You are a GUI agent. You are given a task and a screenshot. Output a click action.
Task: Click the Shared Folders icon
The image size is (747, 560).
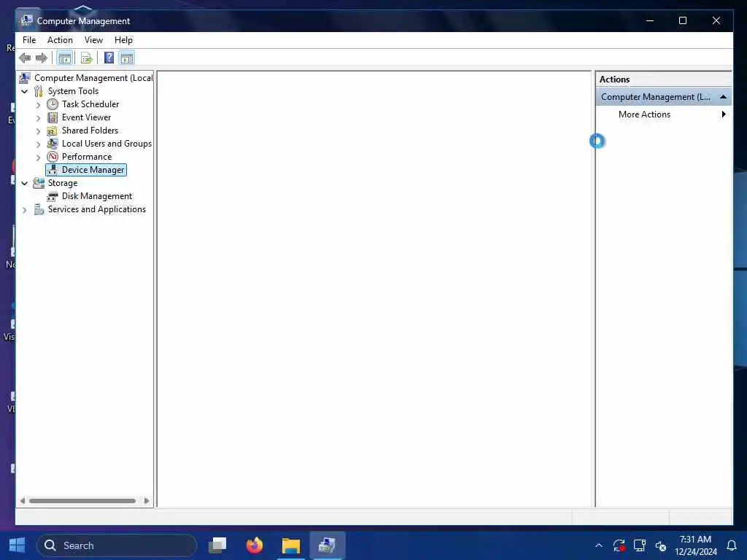tap(53, 131)
